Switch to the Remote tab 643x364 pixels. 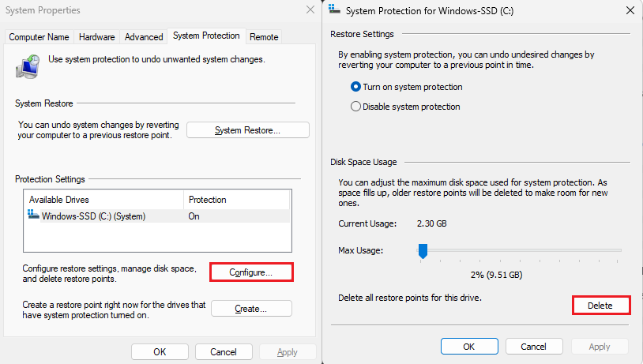pyautogui.click(x=264, y=37)
